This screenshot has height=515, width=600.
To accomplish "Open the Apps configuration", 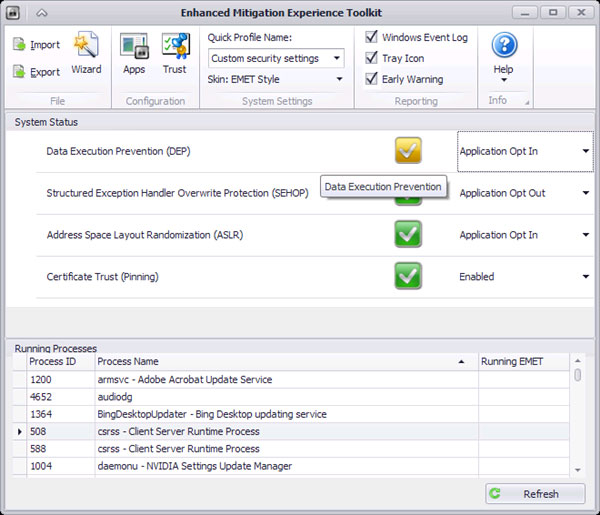I will tap(134, 53).
